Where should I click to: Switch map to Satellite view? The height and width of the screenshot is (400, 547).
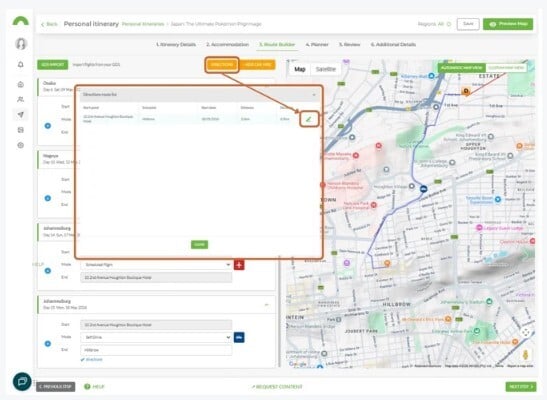point(325,69)
